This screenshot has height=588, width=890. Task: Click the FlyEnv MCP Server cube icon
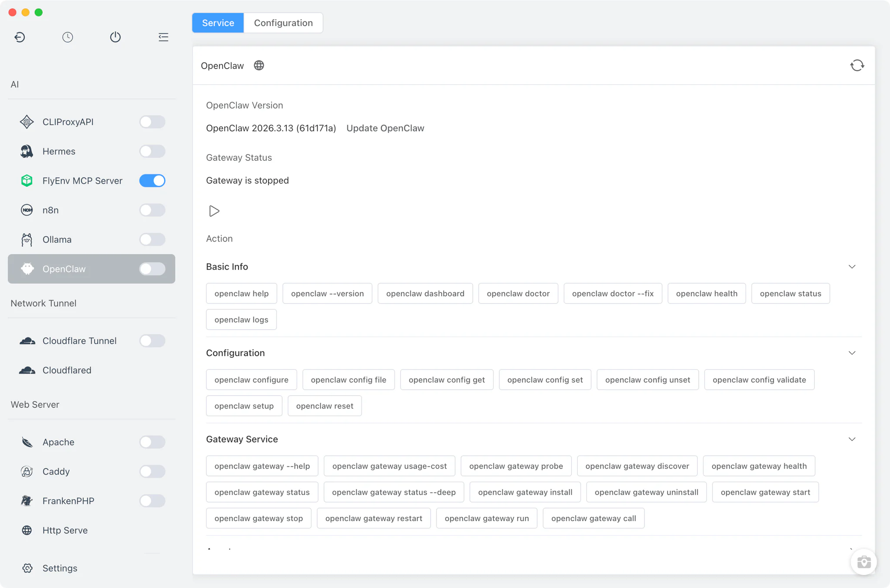point(27,181)
